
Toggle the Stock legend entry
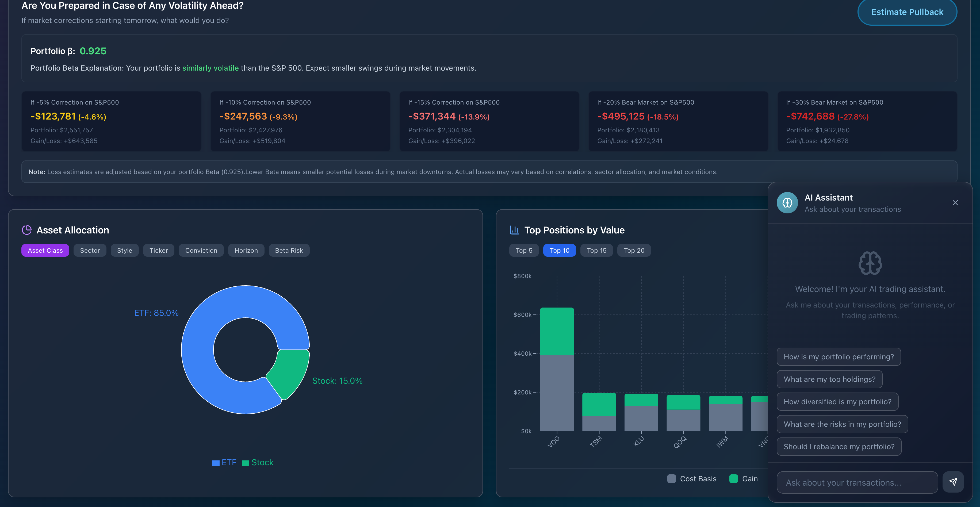pyautogui.click(x=258, y=462)
